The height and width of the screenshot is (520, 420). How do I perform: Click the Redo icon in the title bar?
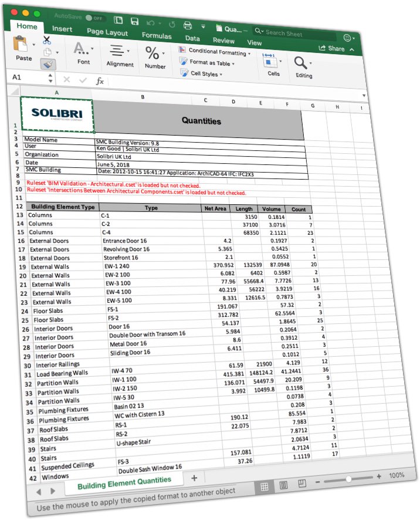[172, 24]
